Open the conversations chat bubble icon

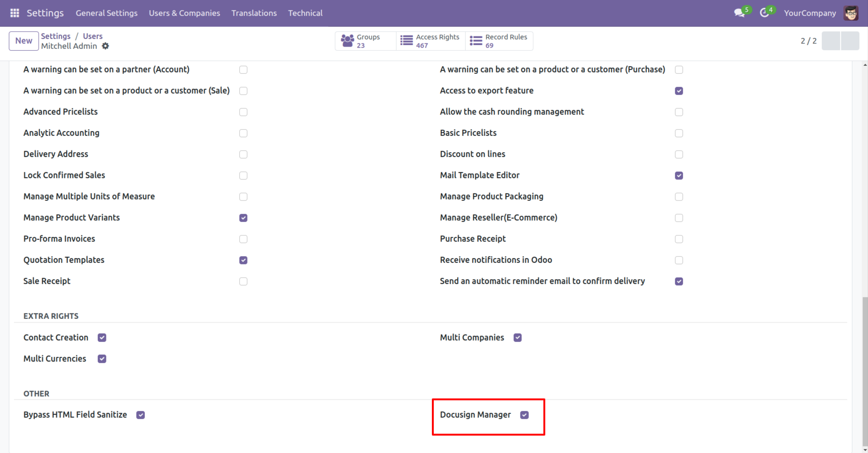pos(739,13)
